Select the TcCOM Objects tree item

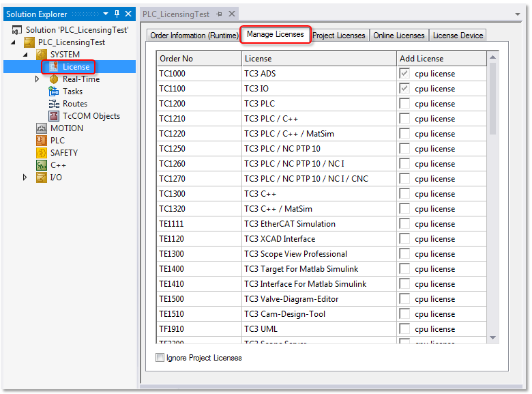coord(91,116)
